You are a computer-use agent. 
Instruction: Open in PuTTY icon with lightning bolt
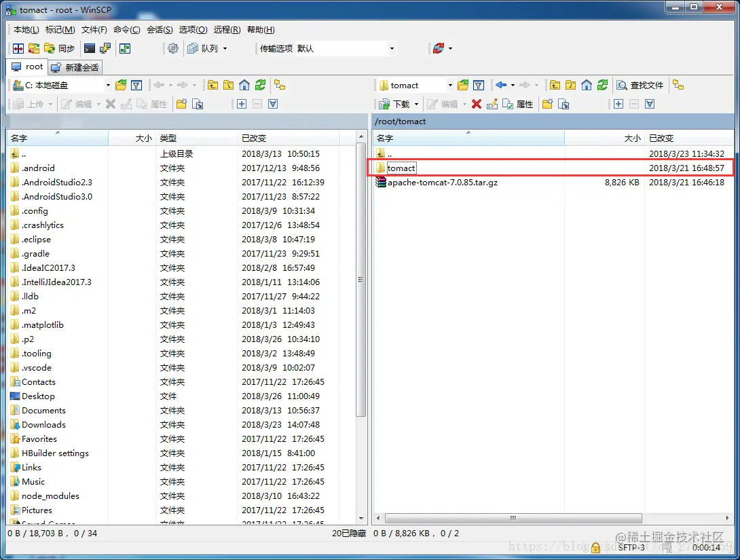[x=105, y=48]
